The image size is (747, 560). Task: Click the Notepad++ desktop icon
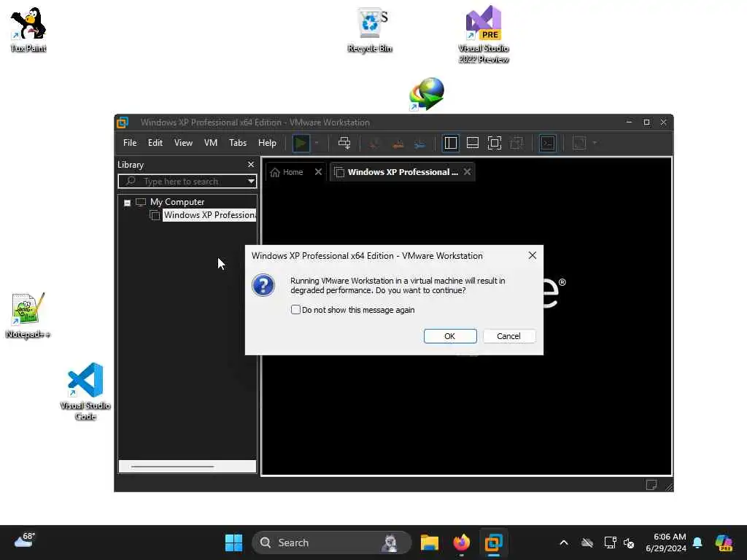click(28, 316)
